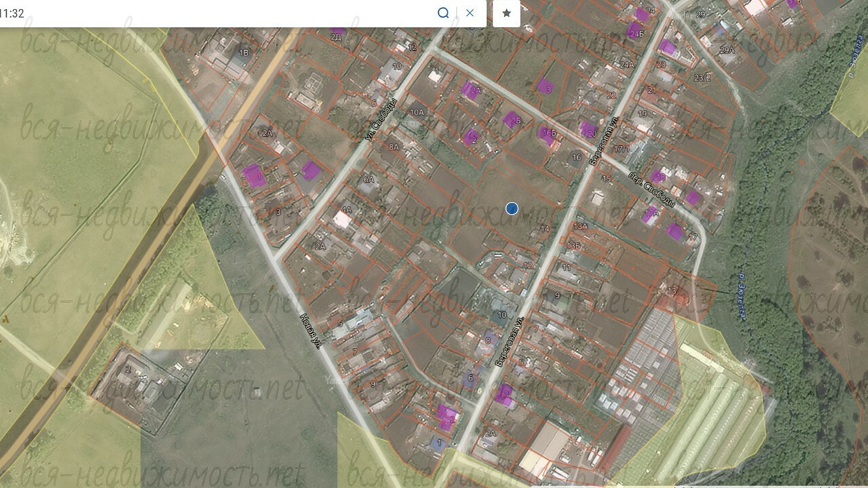
Task: Select the purple building labeled 2А
Action: 470,90
